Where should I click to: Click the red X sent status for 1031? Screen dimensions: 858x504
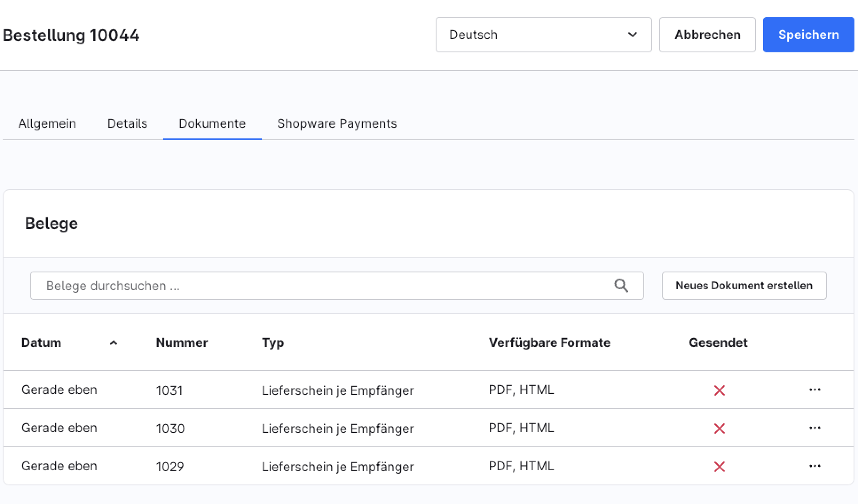coord(719,390)
